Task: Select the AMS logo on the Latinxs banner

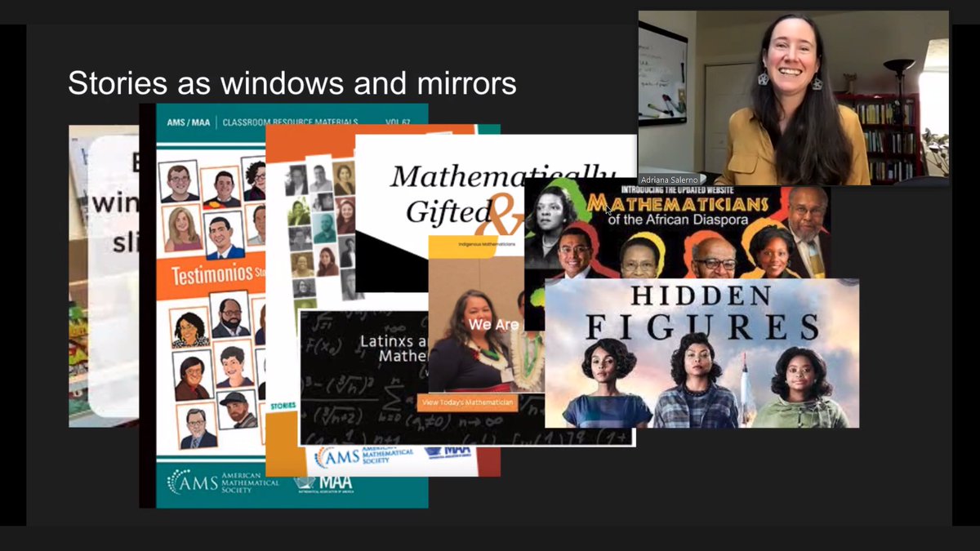Action: (340, 455)
